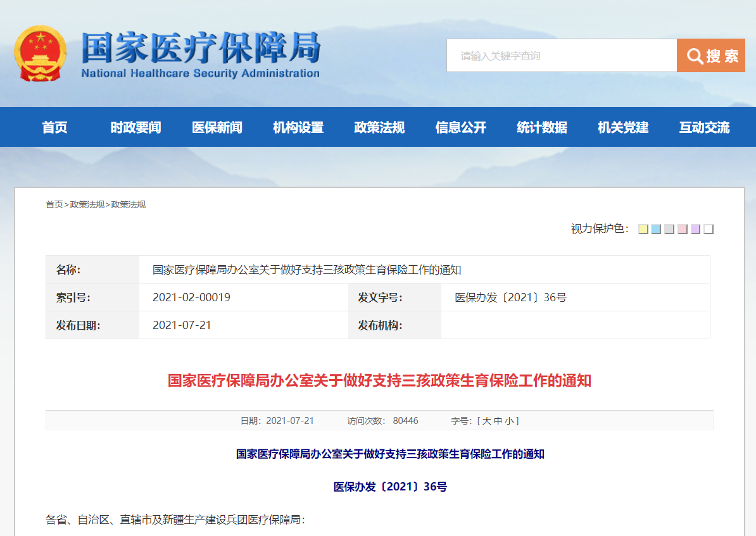Screen dimensions: 756x536
Task: Choose the purple eye-protection color
Action: pos(695,229)
